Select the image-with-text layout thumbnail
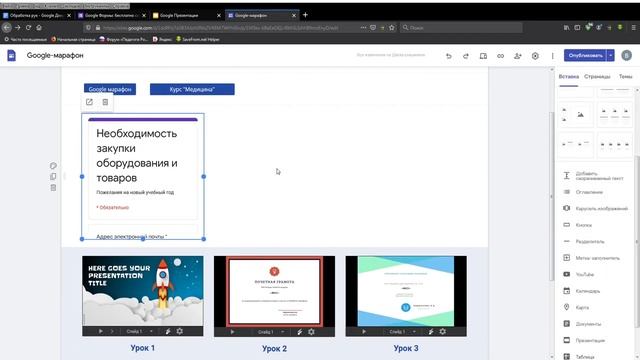 [x=576, y=115]
